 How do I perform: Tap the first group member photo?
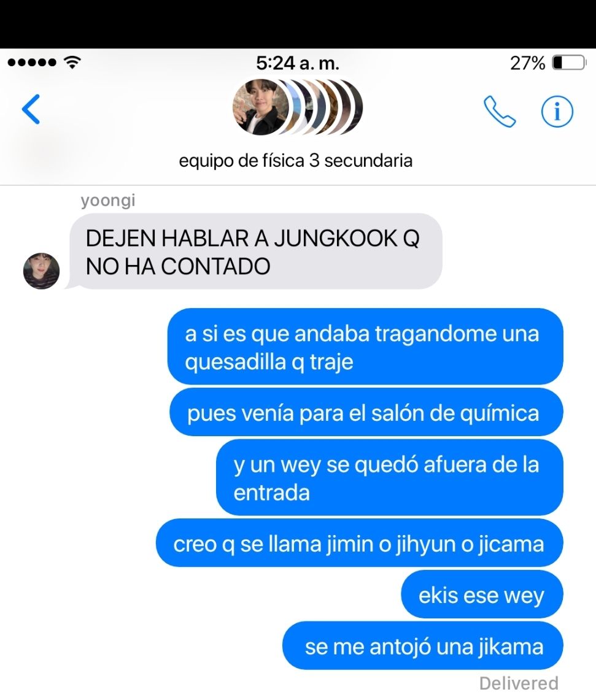coord(259,107)
